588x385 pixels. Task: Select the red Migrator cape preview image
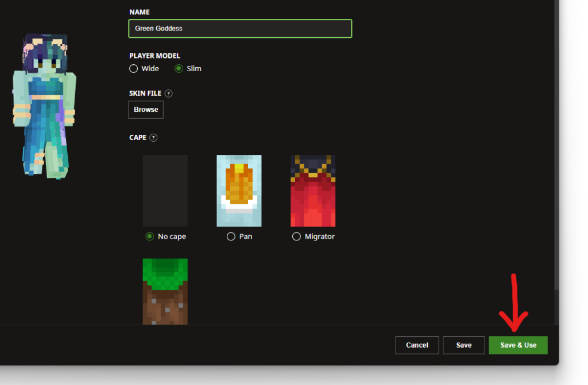pos(313,190)
